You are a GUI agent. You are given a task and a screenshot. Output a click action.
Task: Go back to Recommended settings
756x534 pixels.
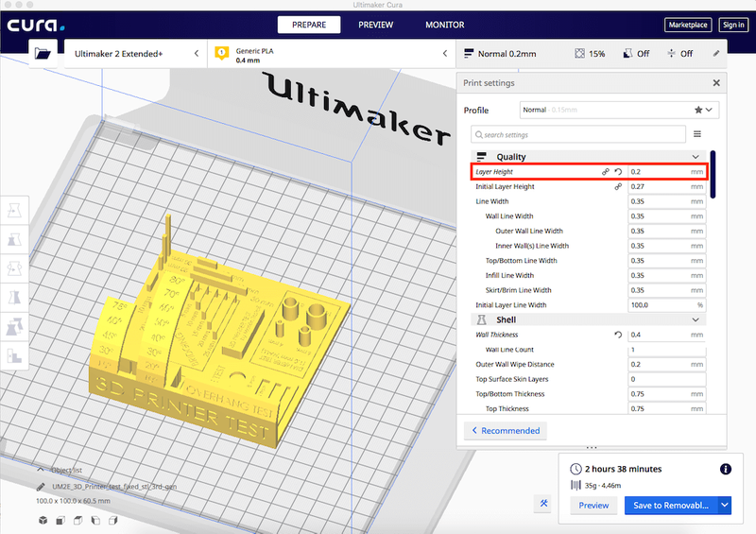click(x=505, y=430)
